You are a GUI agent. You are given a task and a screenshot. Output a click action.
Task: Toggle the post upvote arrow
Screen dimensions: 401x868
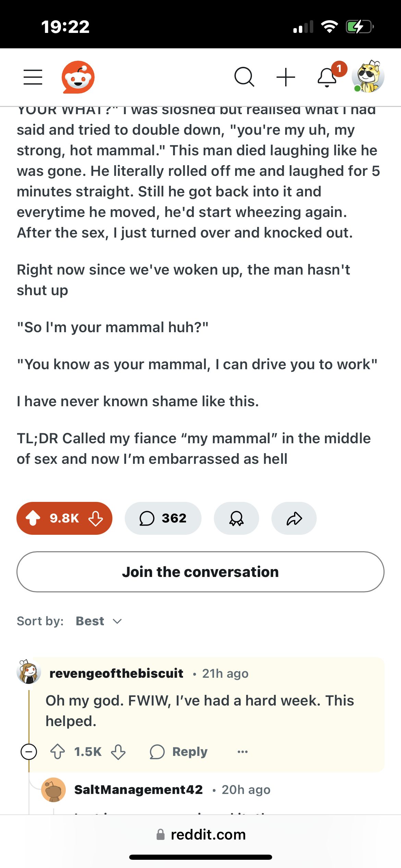33,518
